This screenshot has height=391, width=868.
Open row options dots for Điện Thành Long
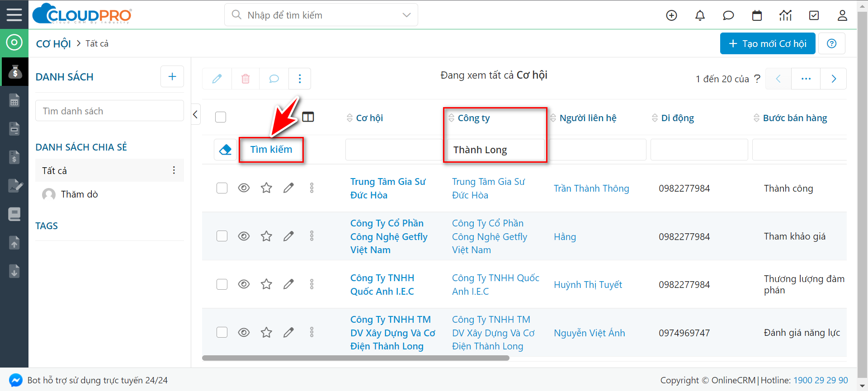tap(311, 332)
